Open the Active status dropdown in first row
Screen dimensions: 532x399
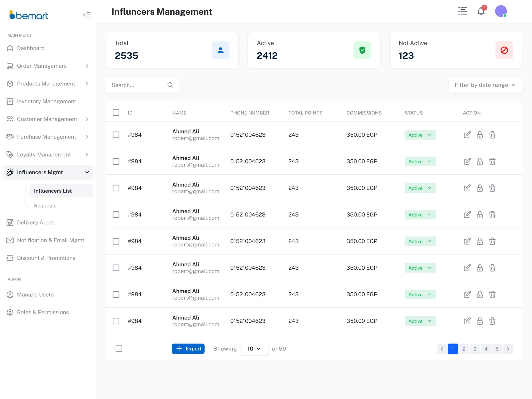tap(420, 135)
